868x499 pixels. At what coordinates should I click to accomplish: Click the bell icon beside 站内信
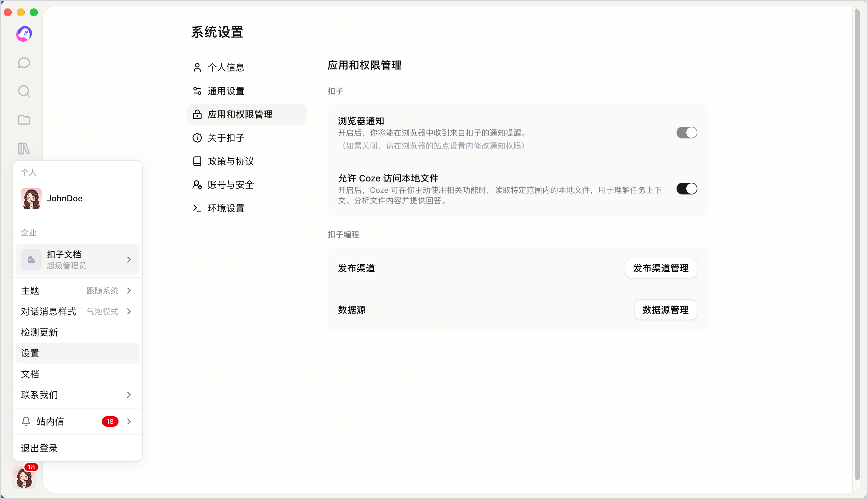(x=26, y=421)
